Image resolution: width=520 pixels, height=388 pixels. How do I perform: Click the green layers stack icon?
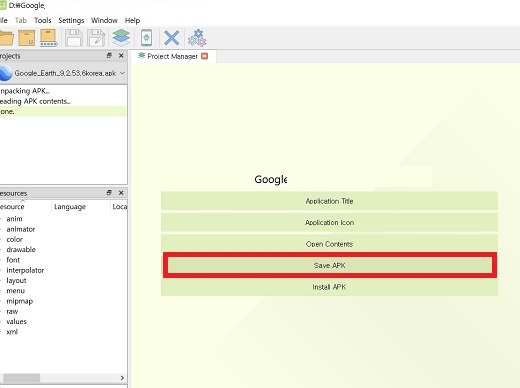click(x=121, y=38)
